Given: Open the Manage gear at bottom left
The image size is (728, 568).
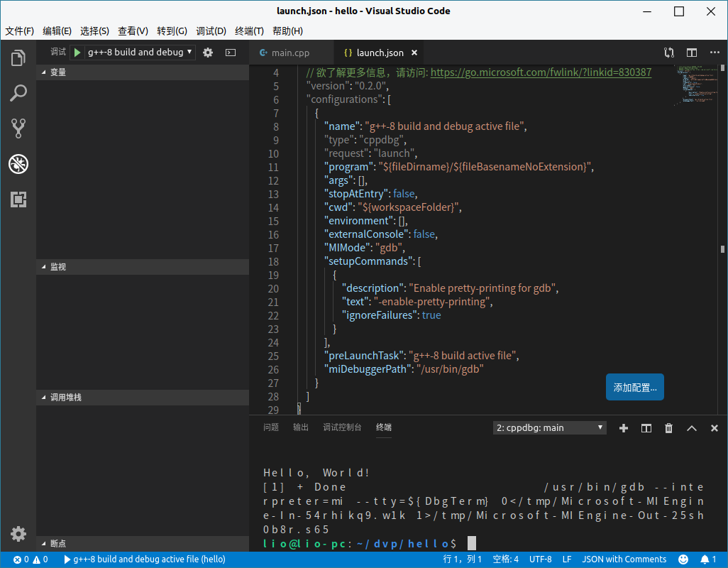Looking at the screenshot, I should coord(18,533).
